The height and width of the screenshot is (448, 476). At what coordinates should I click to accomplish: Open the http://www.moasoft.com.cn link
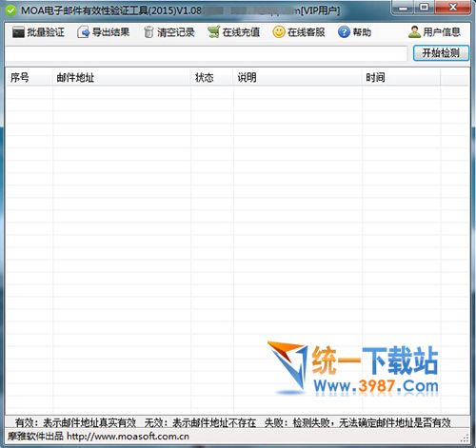[128, 437]
